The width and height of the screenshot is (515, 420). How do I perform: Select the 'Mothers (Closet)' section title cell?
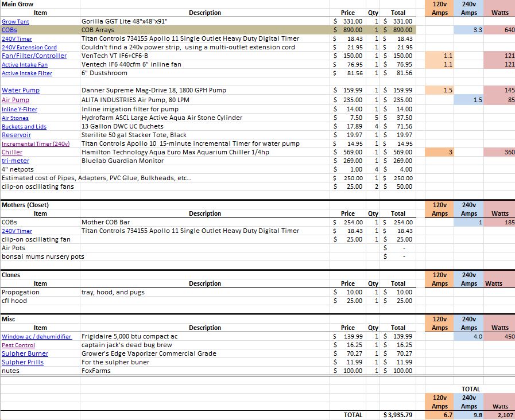[40, 205]
